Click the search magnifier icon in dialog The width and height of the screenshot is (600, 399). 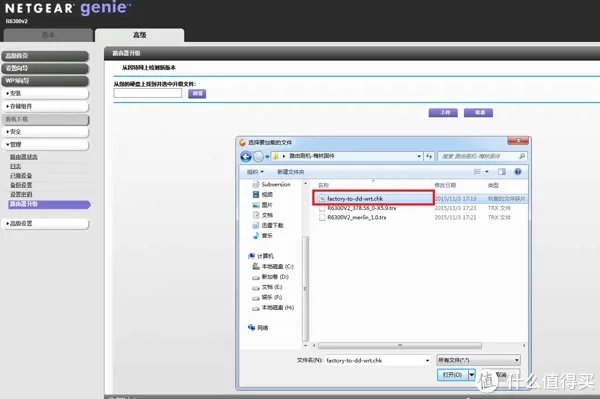pos(522,156)
